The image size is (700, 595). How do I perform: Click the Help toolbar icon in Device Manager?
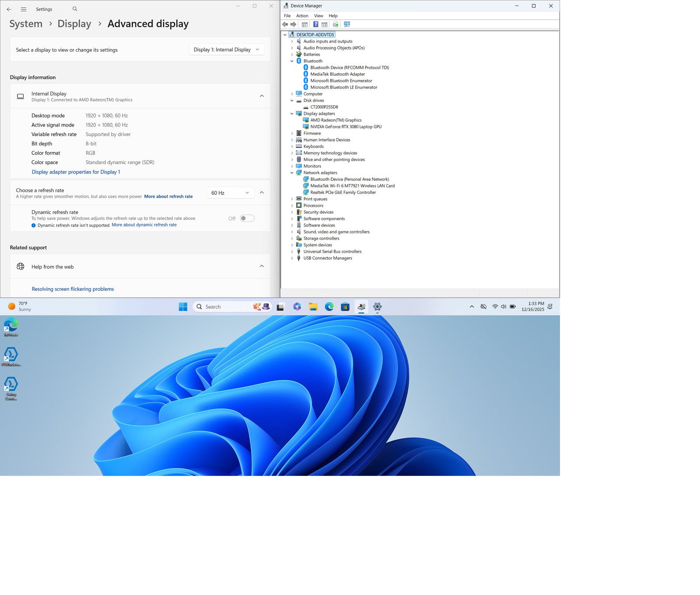[315, 25]
